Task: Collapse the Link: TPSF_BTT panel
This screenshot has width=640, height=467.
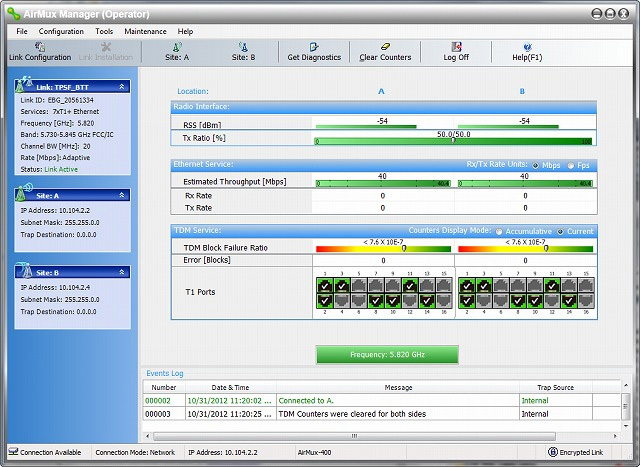Action: (122, 87)
